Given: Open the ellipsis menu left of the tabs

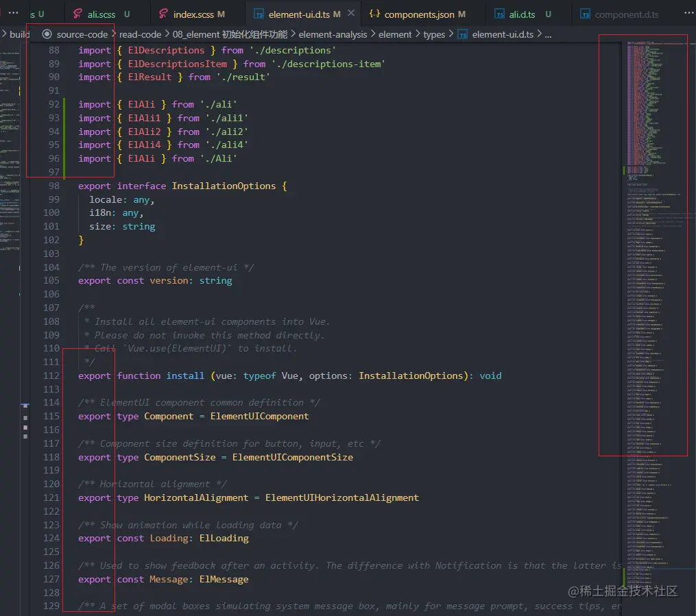Looking at the screenshot, I should [x=13, y=13].
